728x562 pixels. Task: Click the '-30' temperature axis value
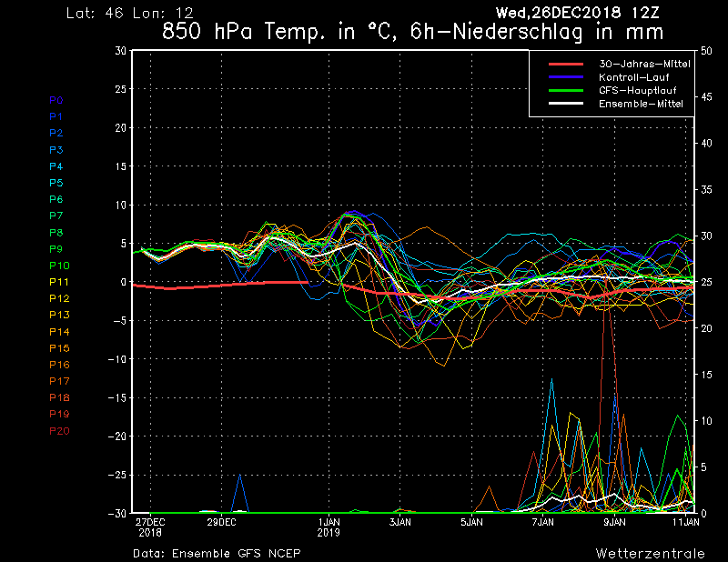[117, 513]
